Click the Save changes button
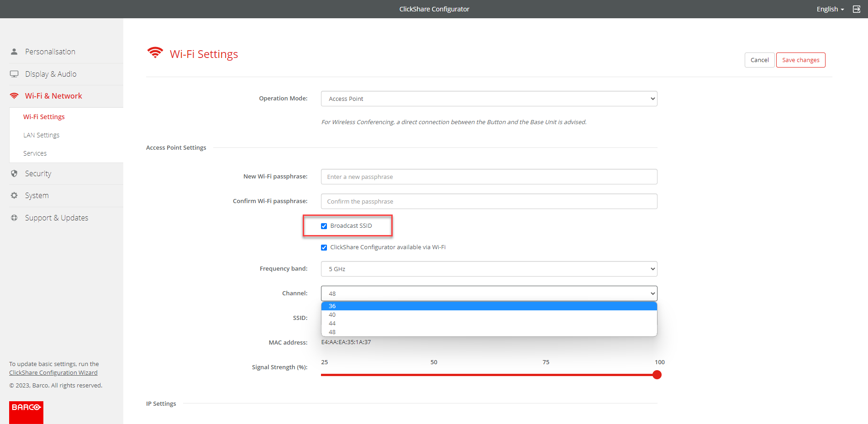Image resolution: width=868 pixels, height=424 pixels. point(800,60)
